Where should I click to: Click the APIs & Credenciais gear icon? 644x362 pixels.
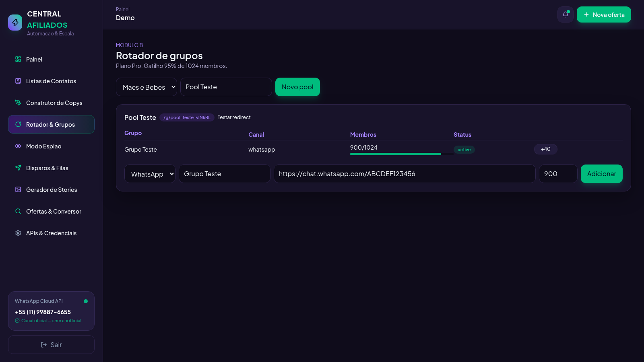pos(18,233)
